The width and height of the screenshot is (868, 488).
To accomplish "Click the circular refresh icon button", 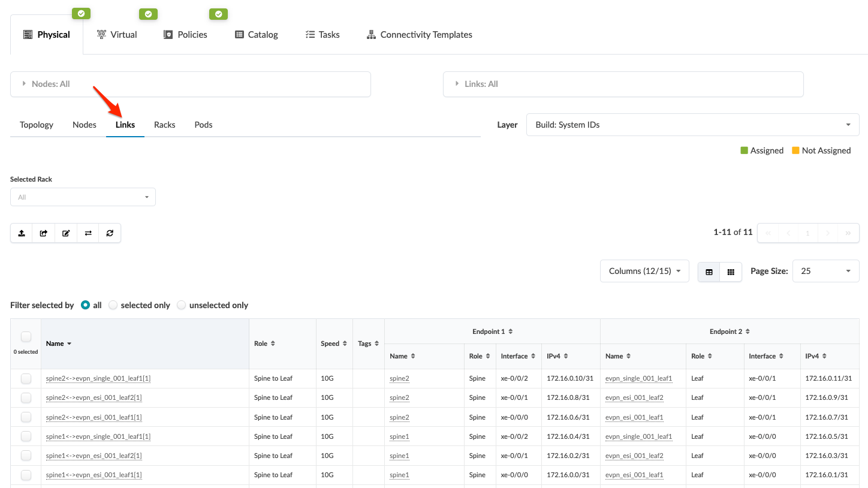I will click(110, 233).
